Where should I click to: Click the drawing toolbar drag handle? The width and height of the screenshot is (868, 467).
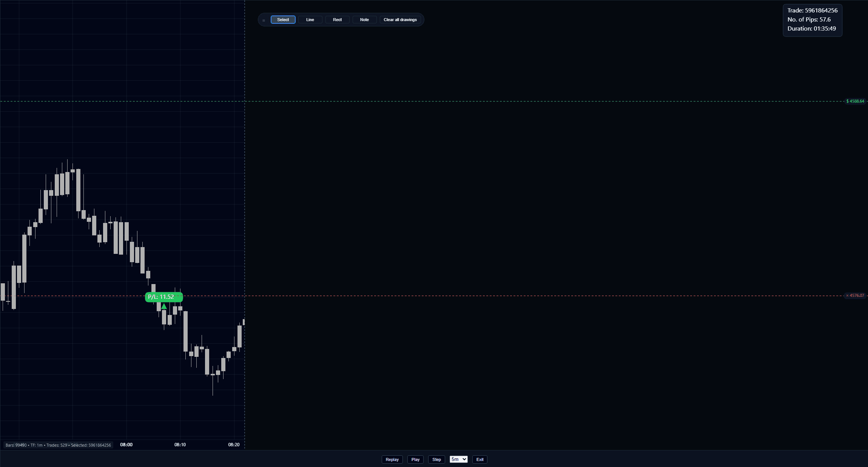[x=264, y=20]
